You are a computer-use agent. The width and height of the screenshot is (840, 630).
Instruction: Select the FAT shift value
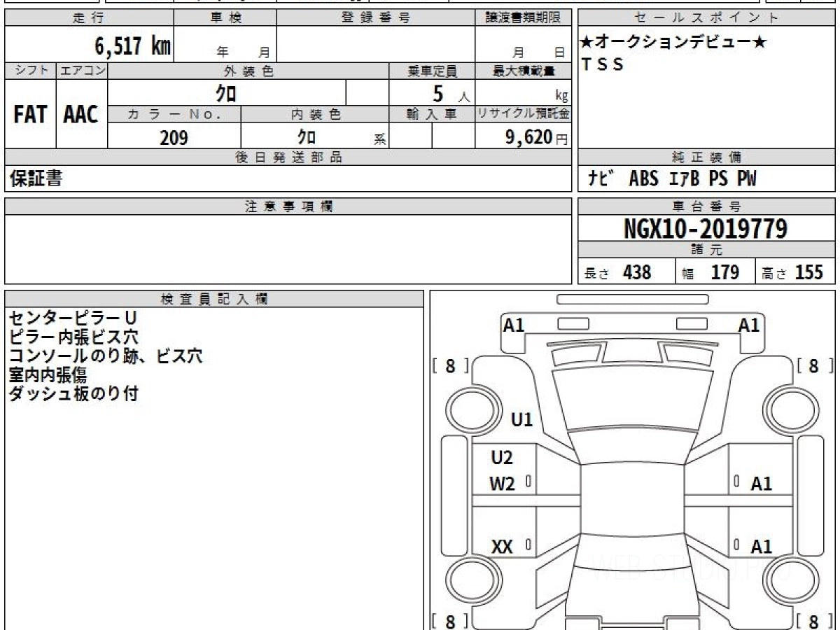pyautogui.click(x=30, y=115)
